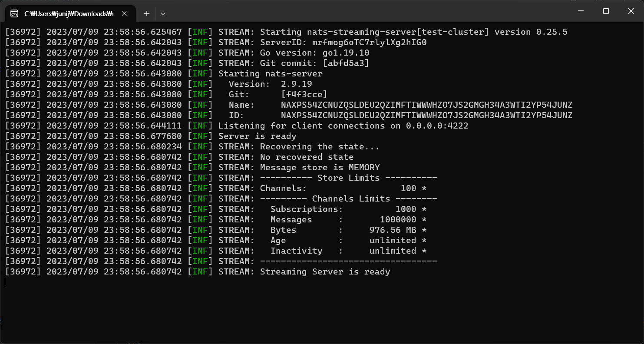Screen dimensions: 644x344
Task: Click the 'go1.19.10' Go version text
Action: [346, 53]
